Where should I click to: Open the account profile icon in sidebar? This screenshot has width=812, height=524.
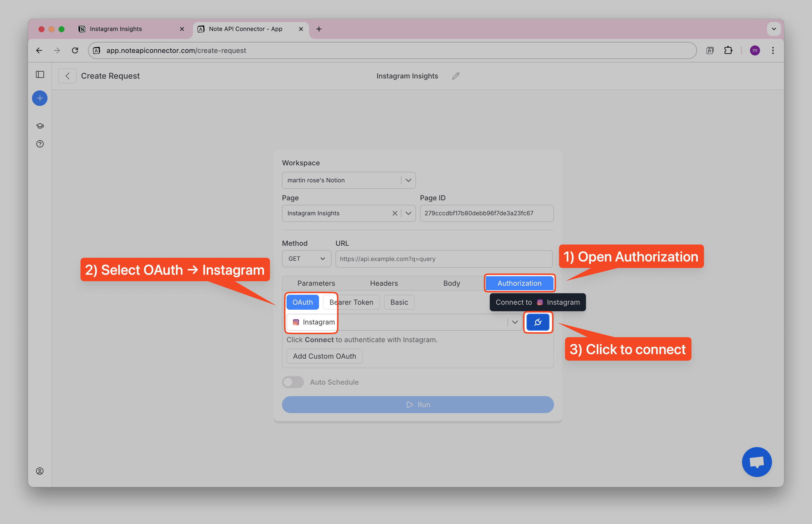(x=40, y=471)
